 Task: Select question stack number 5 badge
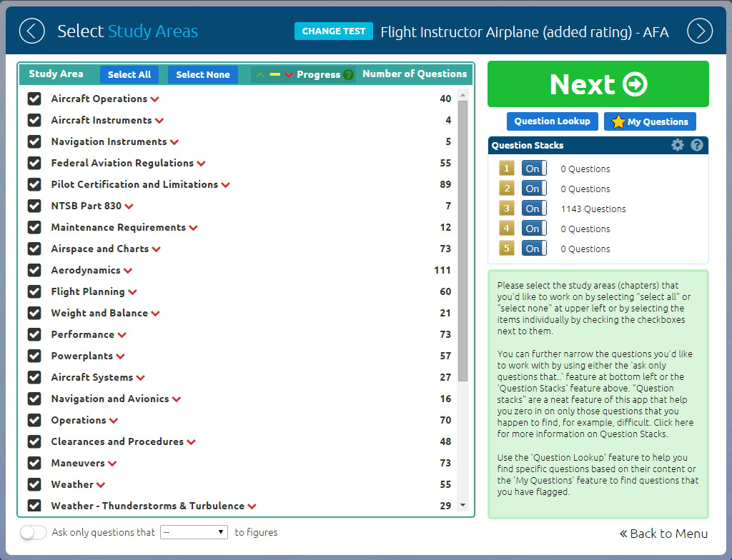[507, 249]
